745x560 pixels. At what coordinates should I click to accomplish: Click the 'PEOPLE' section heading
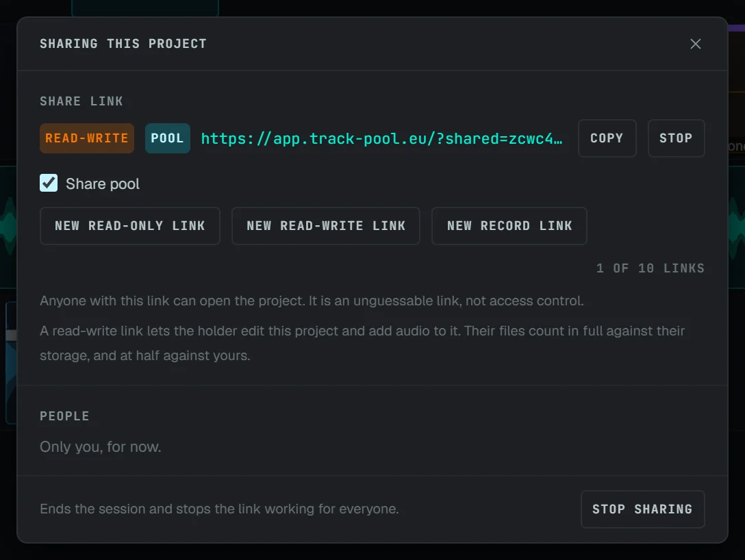(64, 416)
